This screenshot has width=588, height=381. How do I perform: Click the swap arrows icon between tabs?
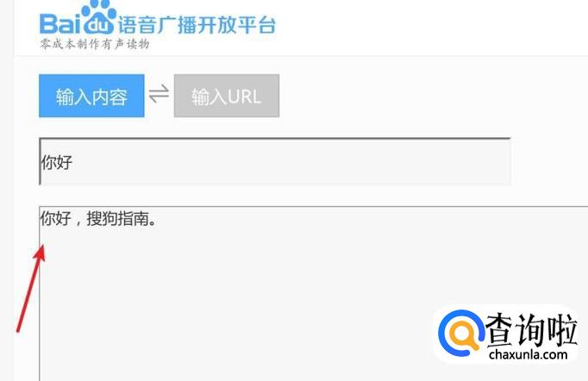(x=159, y=94)
